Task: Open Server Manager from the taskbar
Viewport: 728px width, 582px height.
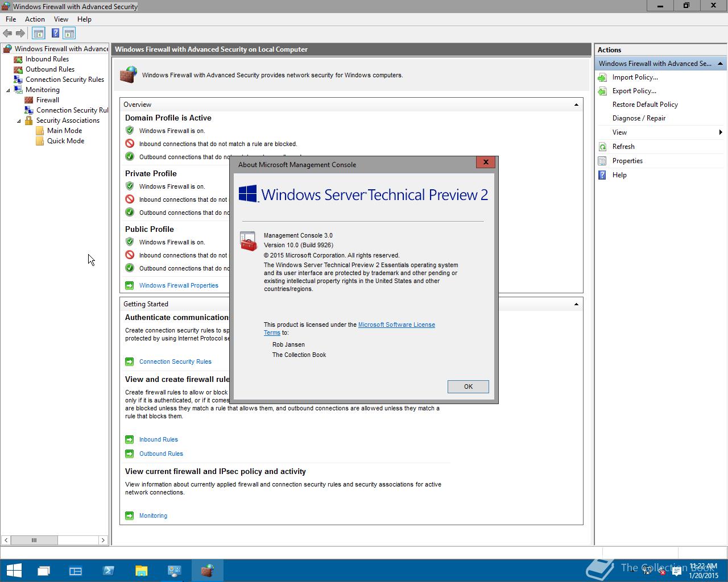Action: pos(76,571)
